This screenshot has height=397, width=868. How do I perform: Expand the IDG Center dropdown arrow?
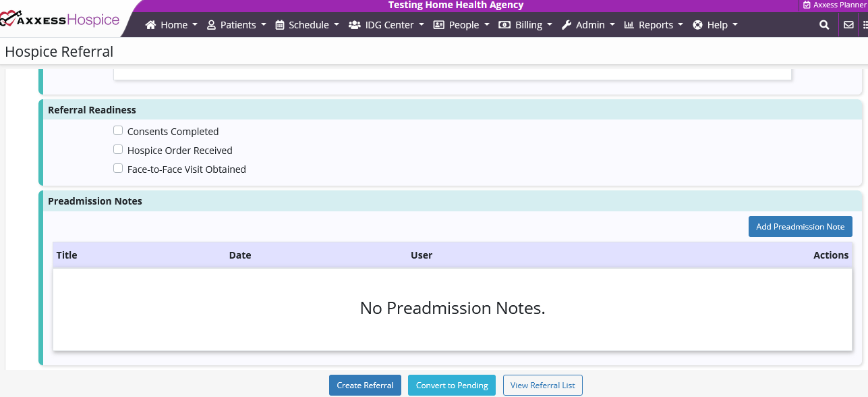(x=422, y=25)
